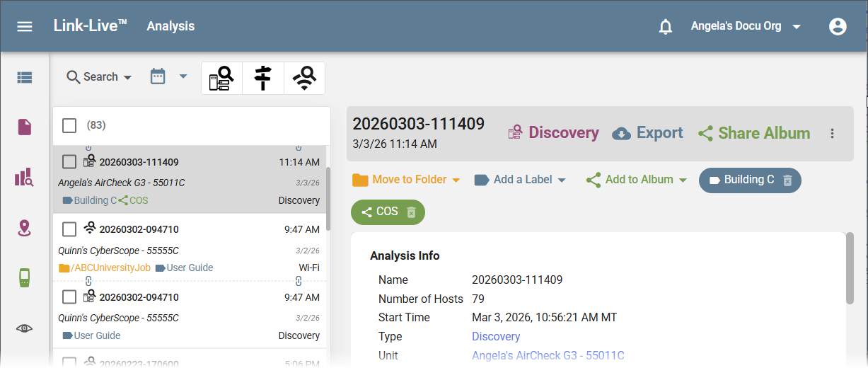
Task: Check the 20260302-094710 Wi-Fi result checkbox
Action: pos(69,229)
